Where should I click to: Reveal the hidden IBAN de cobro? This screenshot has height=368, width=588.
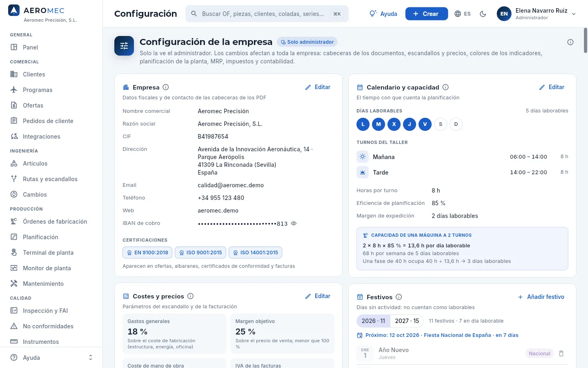coord(294,223)
